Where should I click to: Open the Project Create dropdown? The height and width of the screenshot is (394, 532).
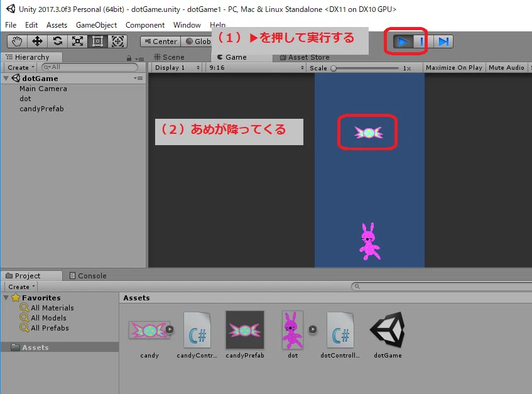coord(21,287)
